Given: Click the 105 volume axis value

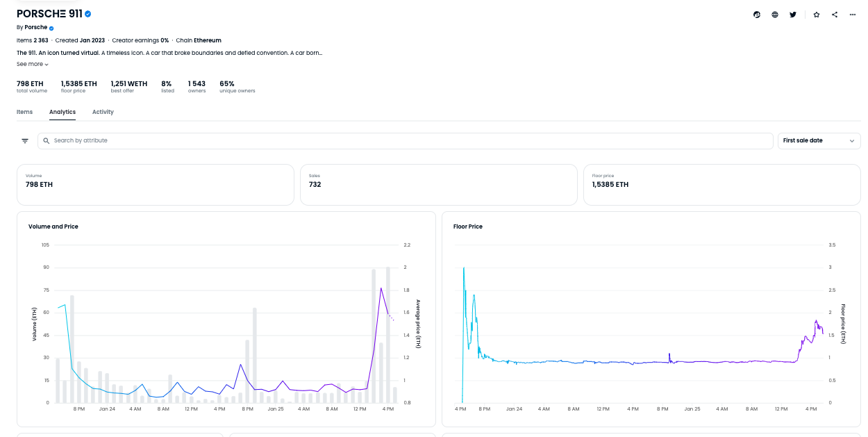Looking at the screenshot, I should click(45, 245).
